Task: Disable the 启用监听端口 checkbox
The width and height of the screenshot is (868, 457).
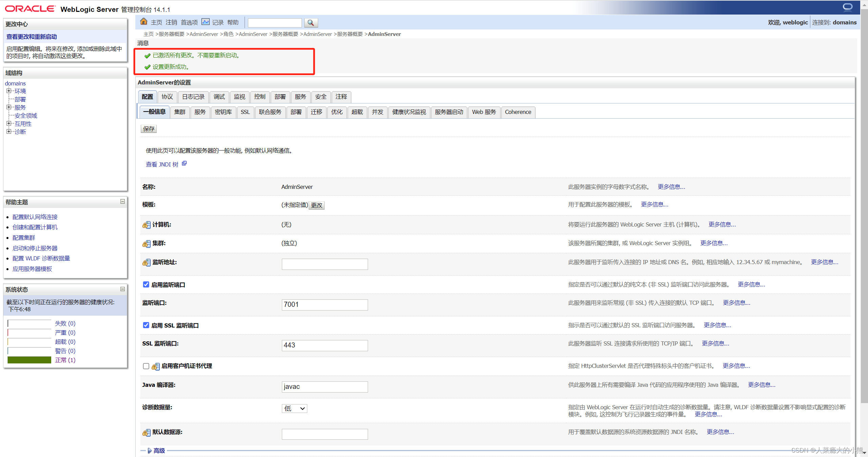Action: pyautogui.click(x=146, y=284)
